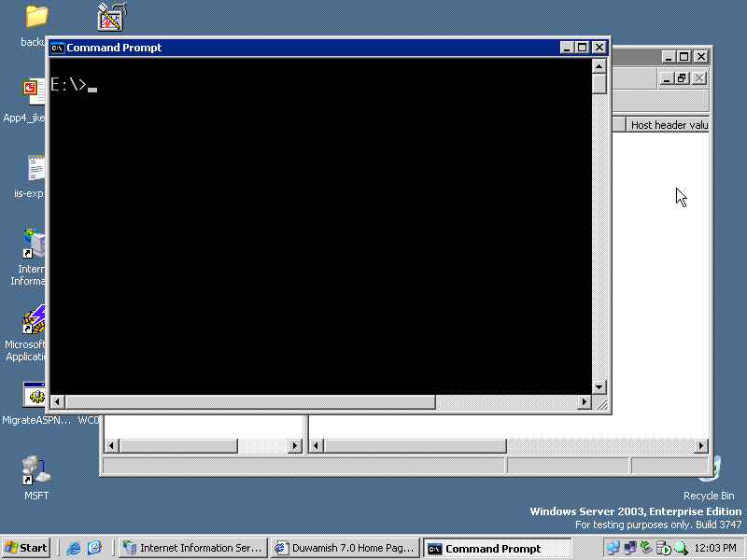Screen dimensions: 747x560
Task: Open the MSFT computer desktop icon
Action: tap(35, 471)
